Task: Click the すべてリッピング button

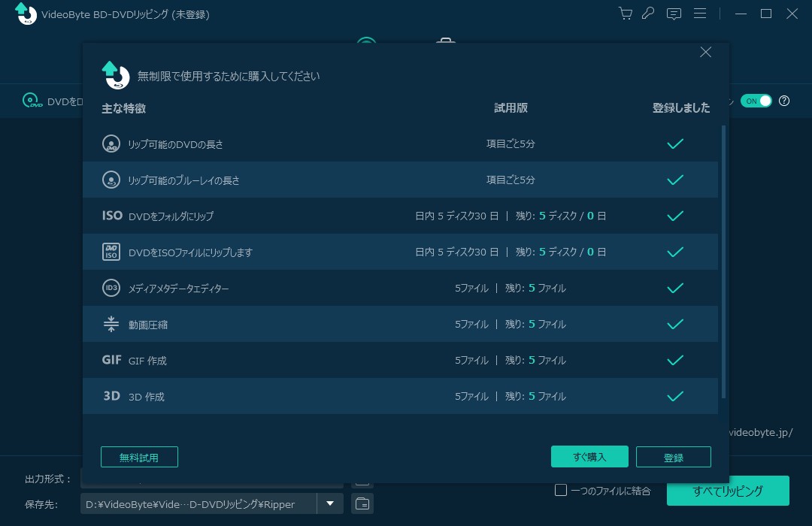Action: (728, 491)
